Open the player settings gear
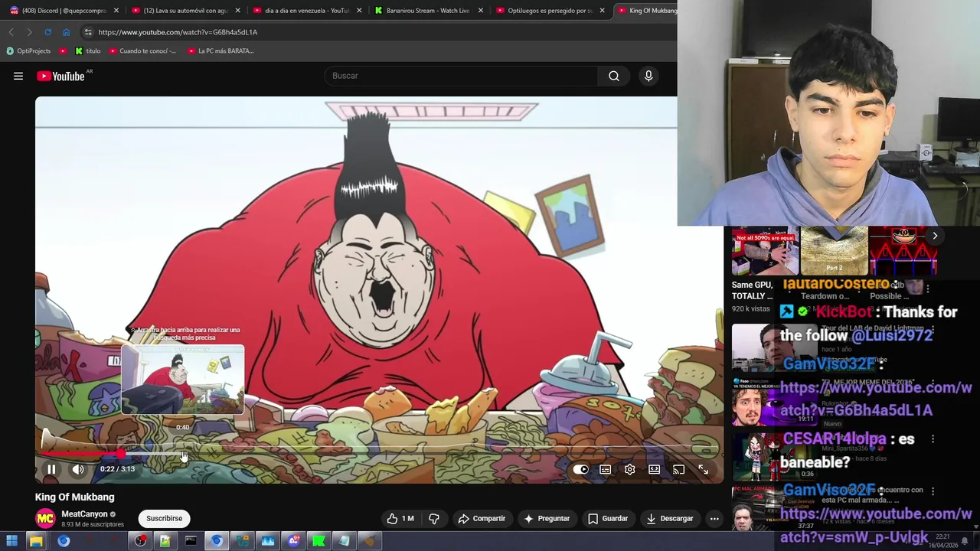Viewport: 980px width, 551px height. point(629,469)
